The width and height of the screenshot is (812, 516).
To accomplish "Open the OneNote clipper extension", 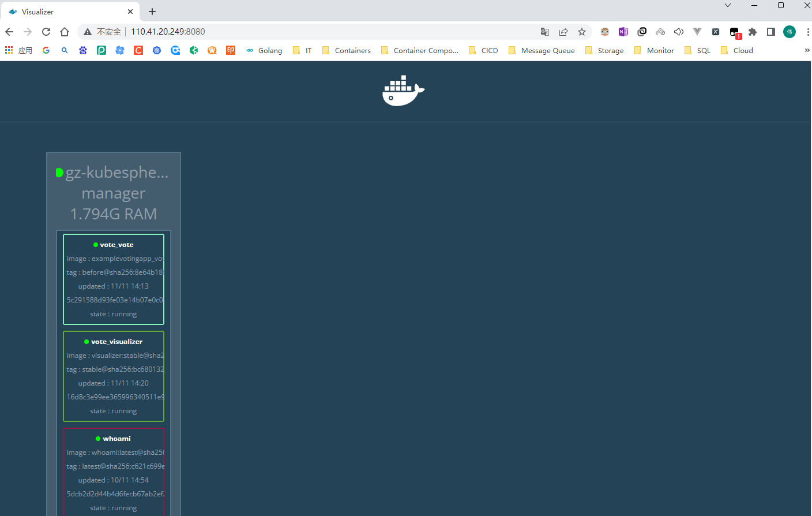I will 623,32.
